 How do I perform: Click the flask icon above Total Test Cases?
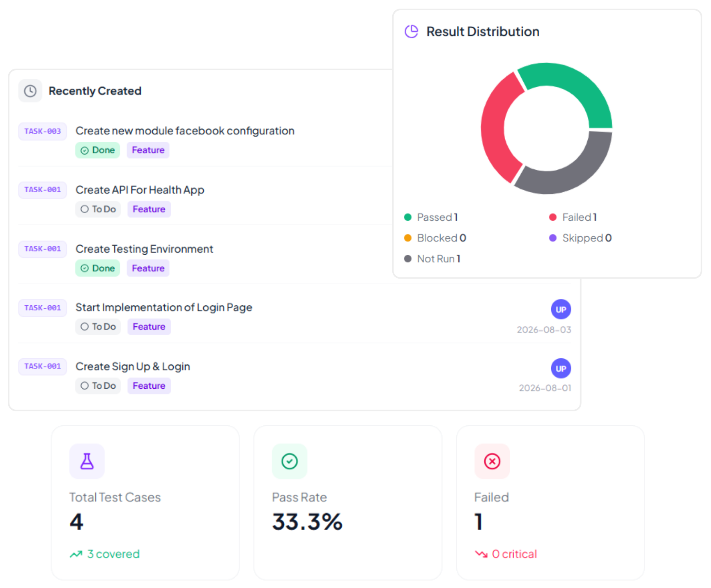pyautogui.click(x=87, y=461)
